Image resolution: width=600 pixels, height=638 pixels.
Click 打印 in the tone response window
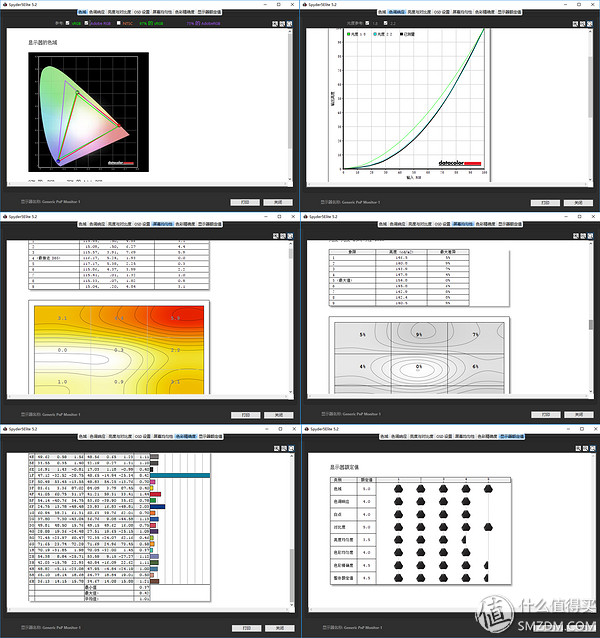pos(545,203)
